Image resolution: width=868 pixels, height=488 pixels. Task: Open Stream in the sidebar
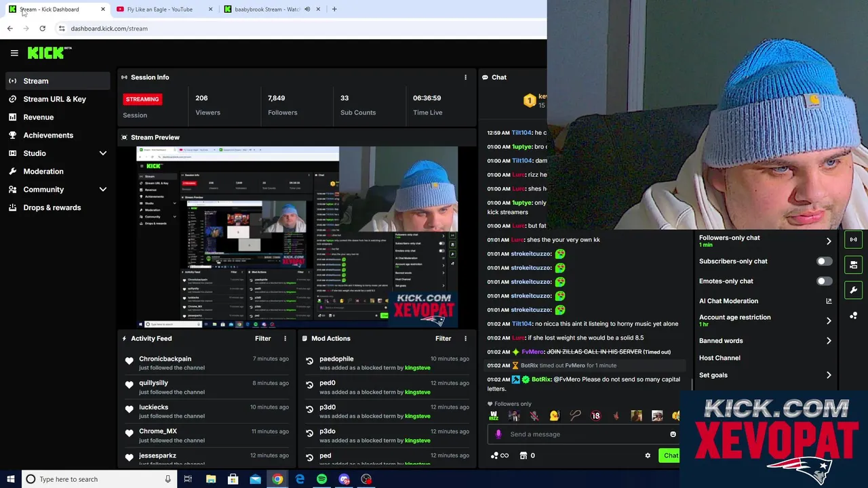pos(56,81)
